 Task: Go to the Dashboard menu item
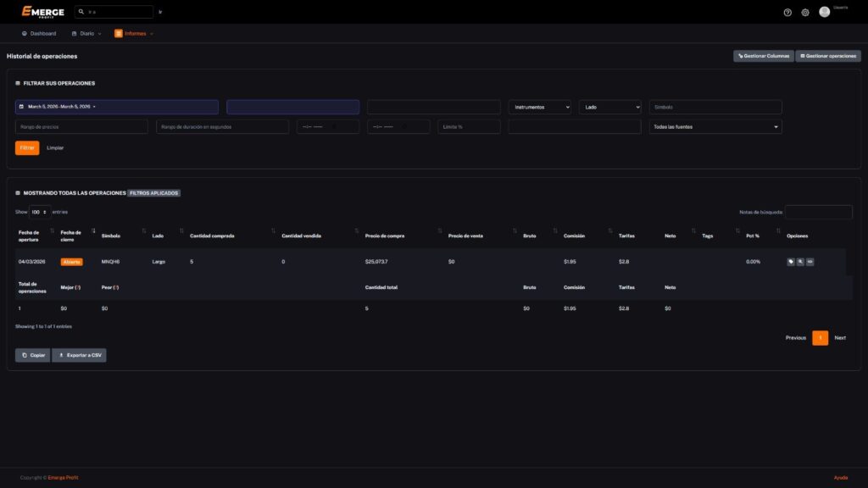[39, 33]
